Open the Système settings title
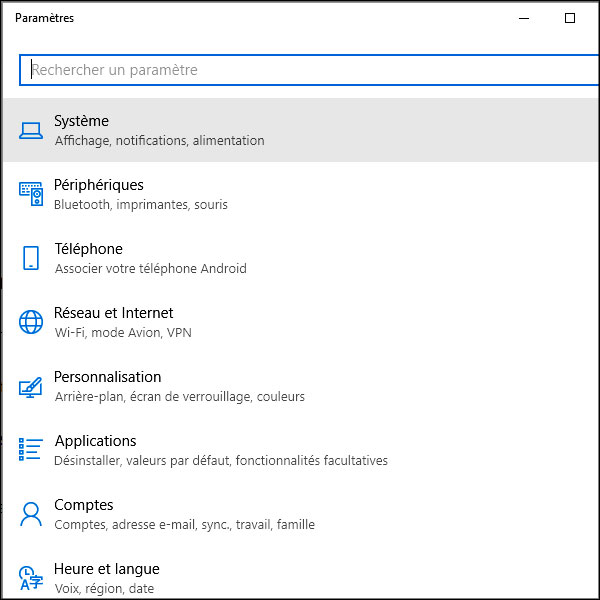Image resolution: width=600 pixels, height=600 pixels. (x=81, y=121)
